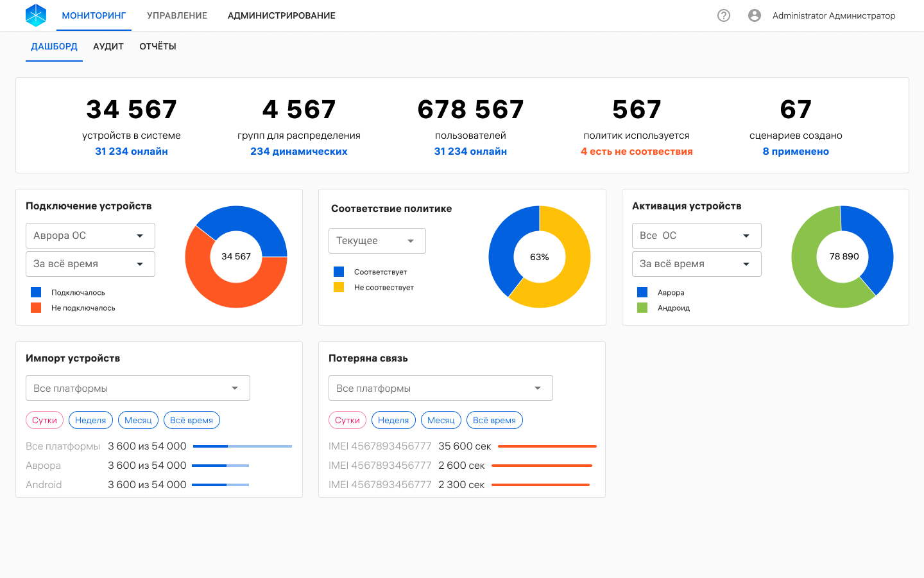Select Всё время filter in Импорт устройств
This screenshot has height=578, width=924.
click(x=192, y=420)
